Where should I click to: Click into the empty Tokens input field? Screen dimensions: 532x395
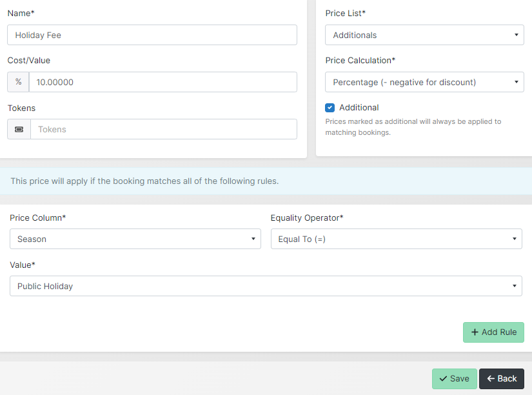pos(163,129)
